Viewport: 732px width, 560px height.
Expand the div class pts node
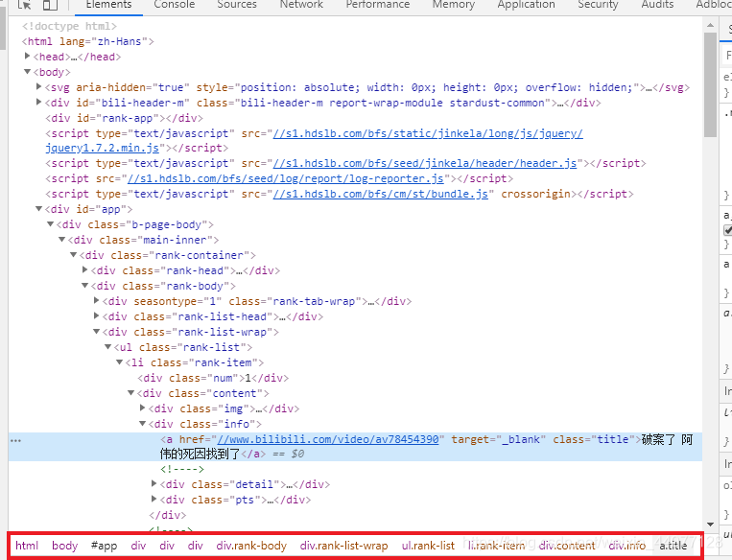[154, 499]
